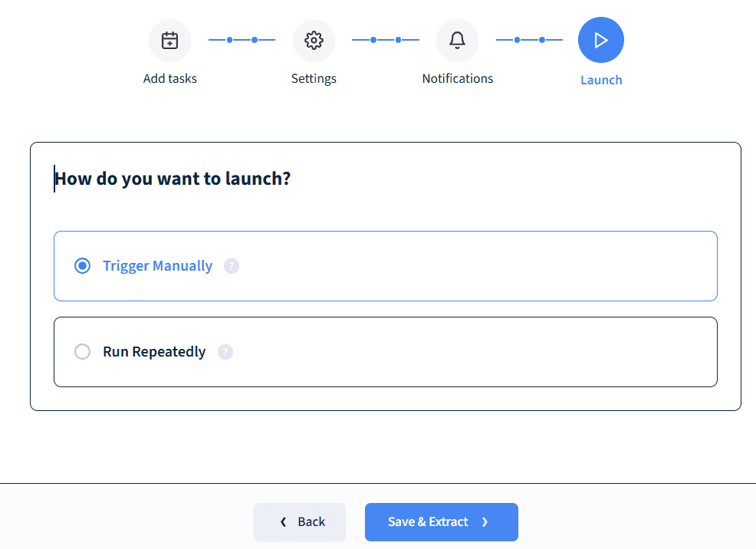Image resolution: width=756 pixels, height=549 pixels.
Task: Click the Trigger Manually label text
Action: (x=158, y=266)
